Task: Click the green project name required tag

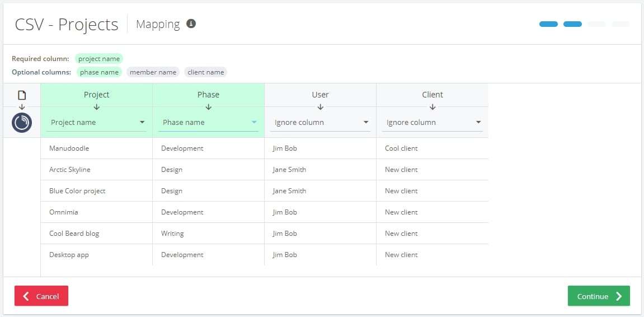Action: tap(99, 59)
